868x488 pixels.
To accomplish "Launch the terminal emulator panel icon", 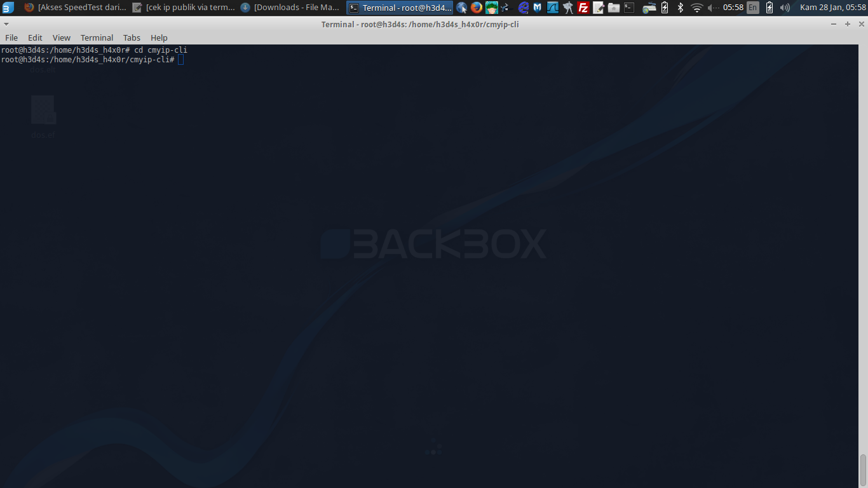I will pos(629,8).
